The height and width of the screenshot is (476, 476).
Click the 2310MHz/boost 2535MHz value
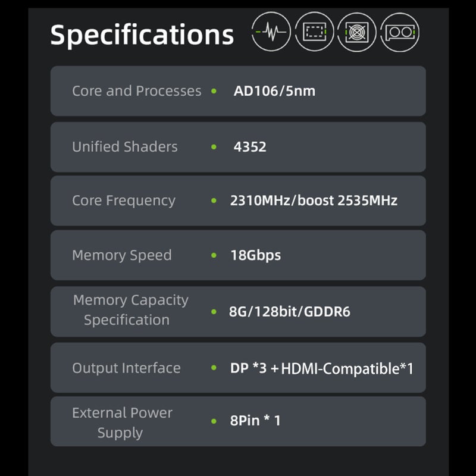coord(314,201)
